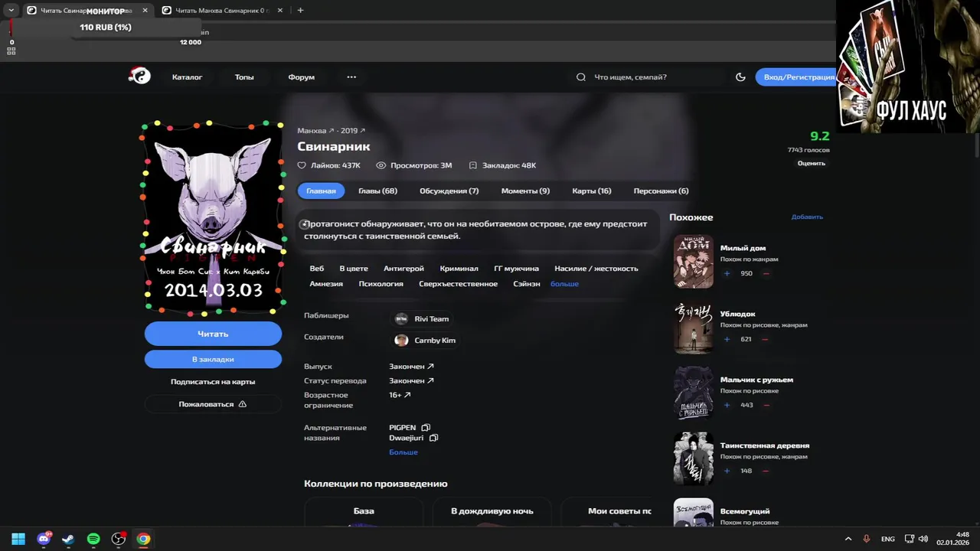Switch to the Карты (16) tab
The image size is (980, 551).
tap(591, 191)
